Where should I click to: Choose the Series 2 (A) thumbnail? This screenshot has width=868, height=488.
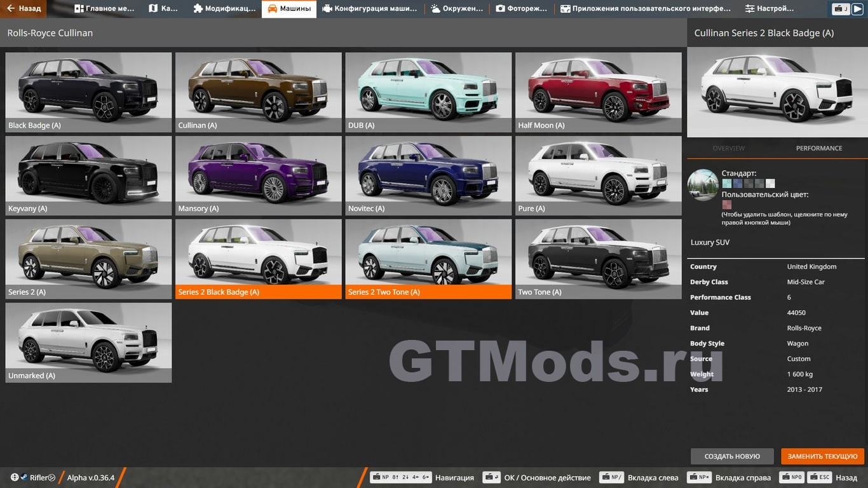(88, 259)
